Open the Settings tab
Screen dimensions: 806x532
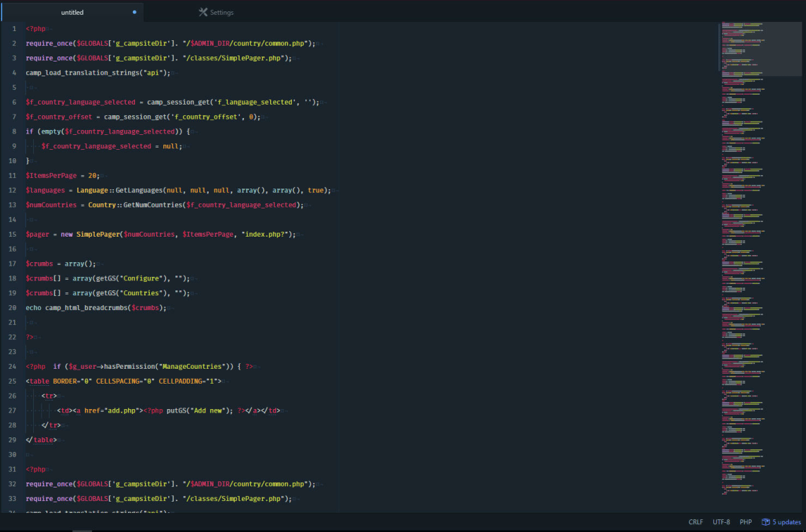point(216,12)
